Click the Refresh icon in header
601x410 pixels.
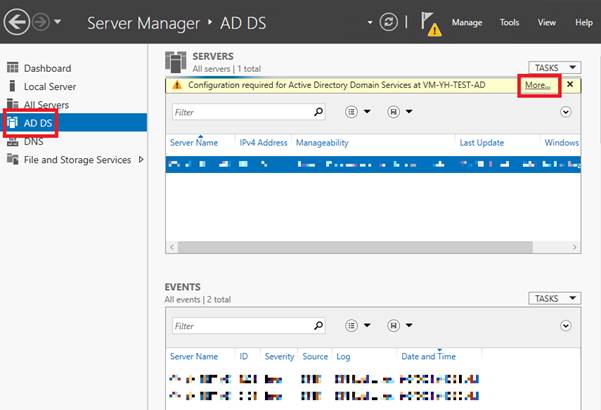(x=388, y=22)
